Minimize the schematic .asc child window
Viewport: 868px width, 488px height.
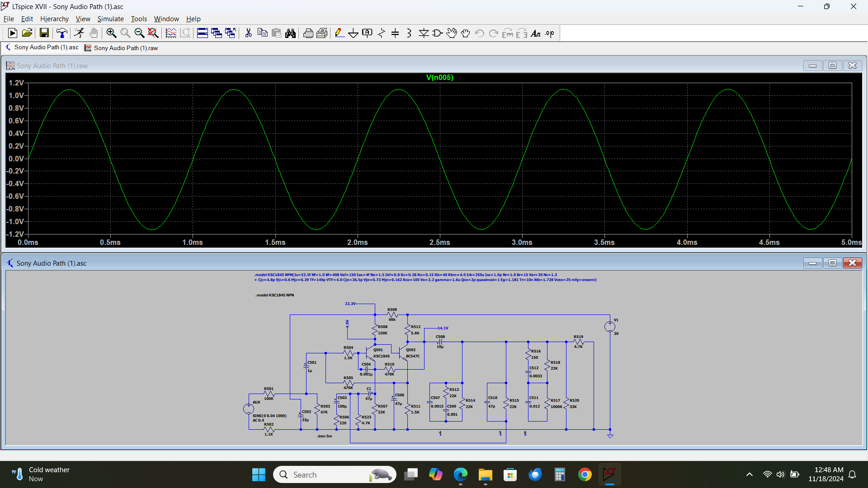pos(812,263)
